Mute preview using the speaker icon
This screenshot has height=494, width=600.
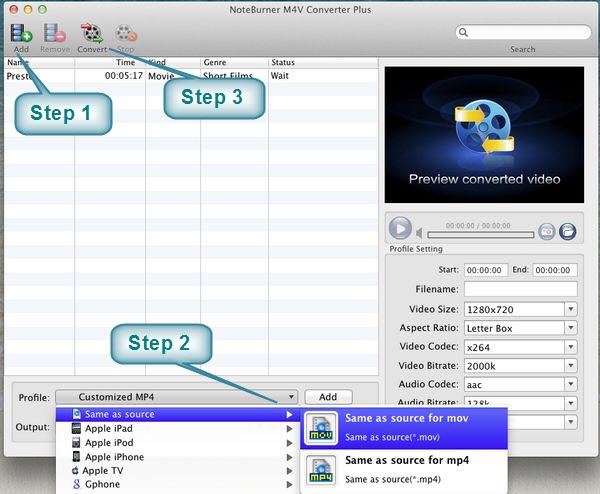pos(419,233)
